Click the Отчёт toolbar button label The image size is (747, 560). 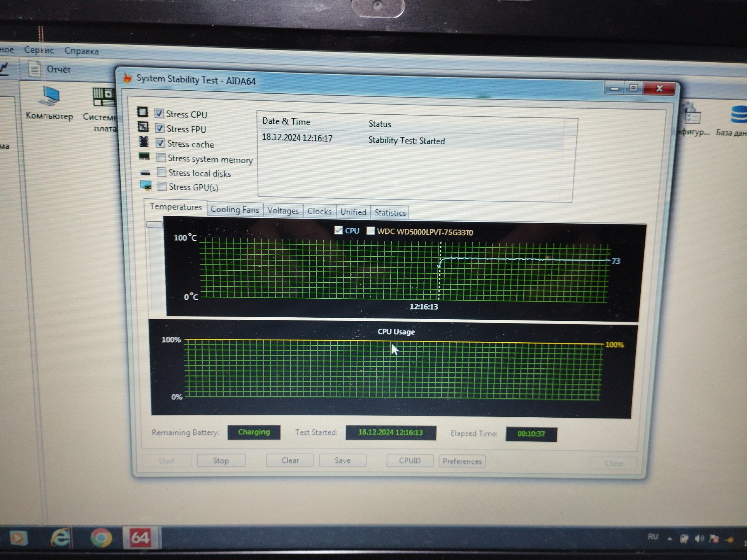pyautogui.click(x=59, y=70)
